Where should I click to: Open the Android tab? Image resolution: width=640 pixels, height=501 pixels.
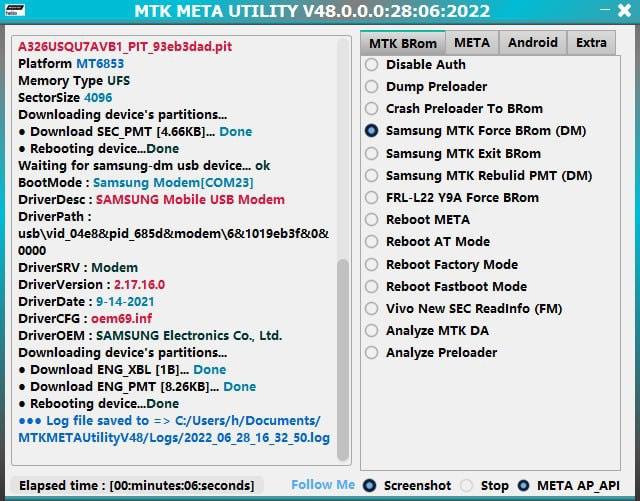tap(532, 43)
